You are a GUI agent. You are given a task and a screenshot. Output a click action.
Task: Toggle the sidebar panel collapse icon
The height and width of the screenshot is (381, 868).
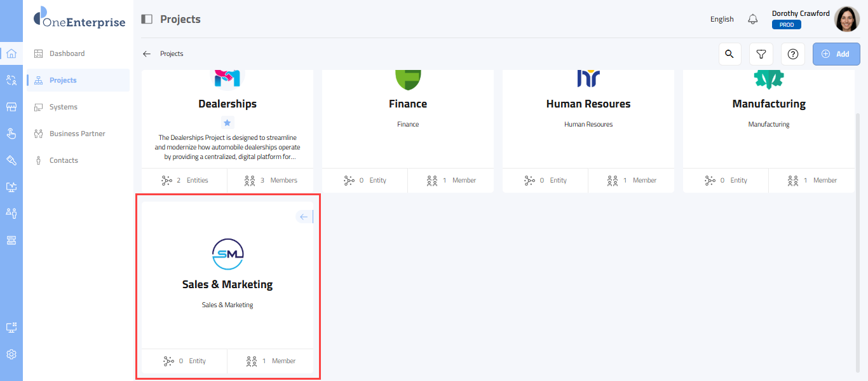pos(147,19)
